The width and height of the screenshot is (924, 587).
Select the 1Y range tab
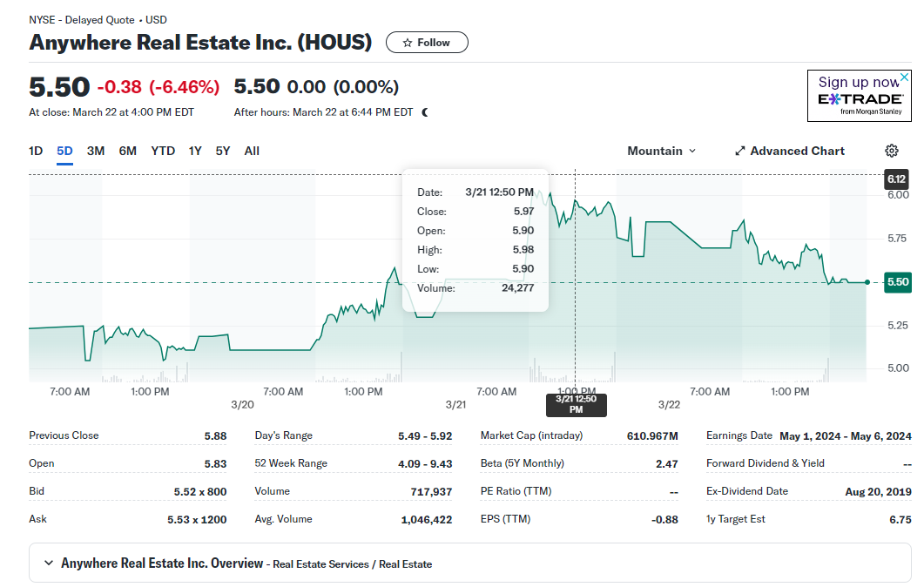(x=195, y=151)
